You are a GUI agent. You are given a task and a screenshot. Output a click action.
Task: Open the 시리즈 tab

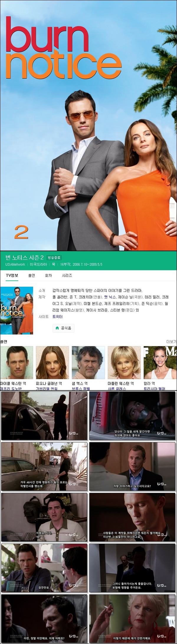tap(67, 275)
